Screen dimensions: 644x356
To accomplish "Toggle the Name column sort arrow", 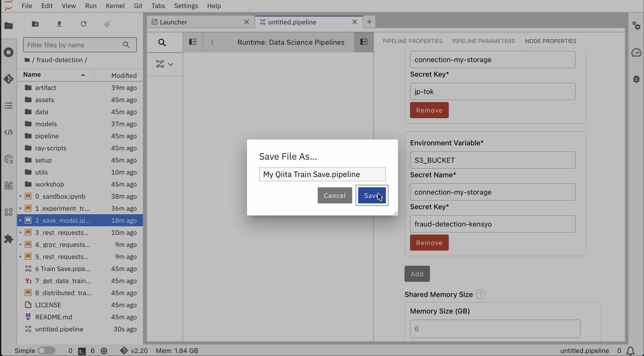I will click(x=83, y=75).
